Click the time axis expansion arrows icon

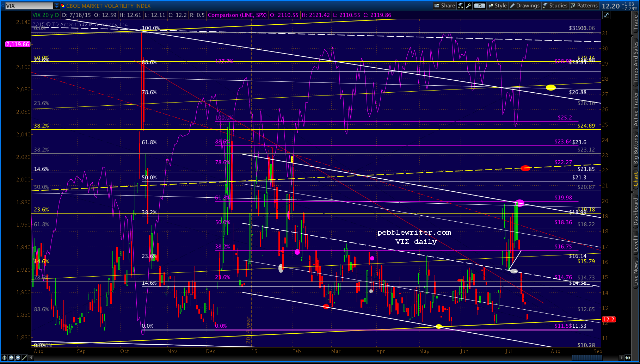click(628, 358)
